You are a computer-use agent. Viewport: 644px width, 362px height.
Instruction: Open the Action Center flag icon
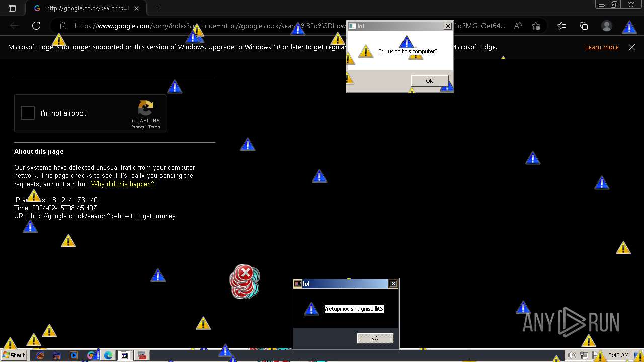[x=595, y=355]
